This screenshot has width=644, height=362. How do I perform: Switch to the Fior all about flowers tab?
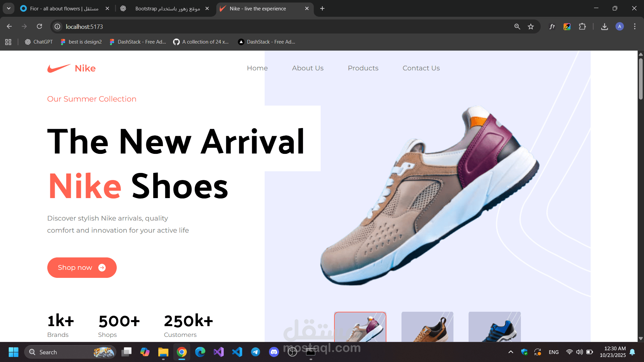(64, 8)
